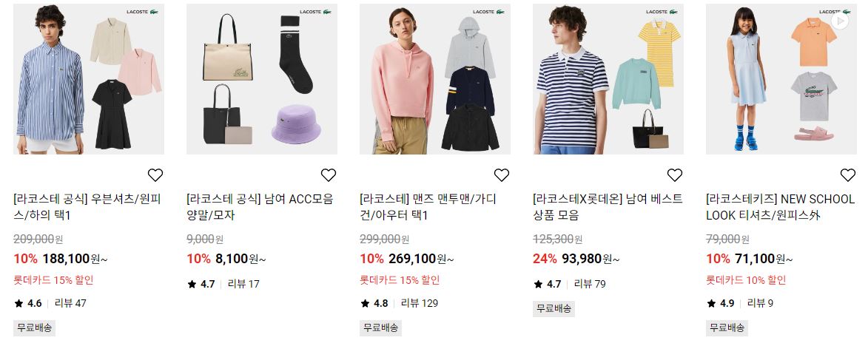Open the striped polo shirt product image
This screenshot has width=868, height=346.
coord(608,79)
